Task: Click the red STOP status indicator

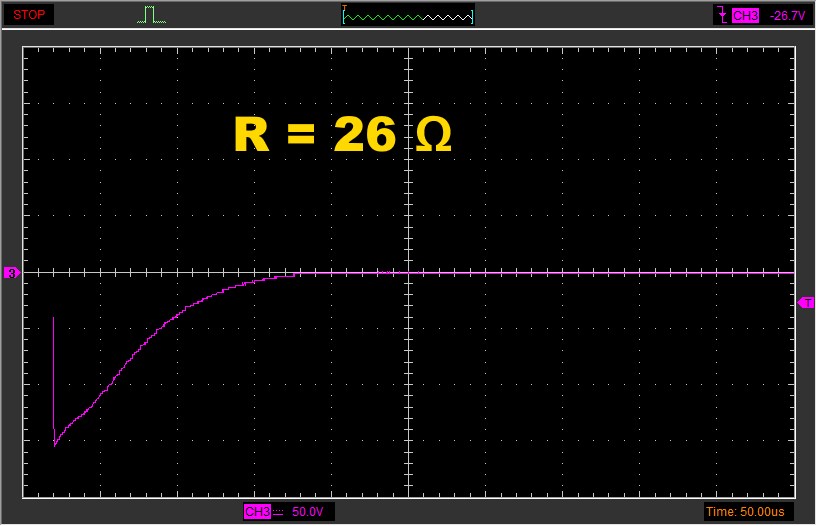Action: [x=29, y=15]
